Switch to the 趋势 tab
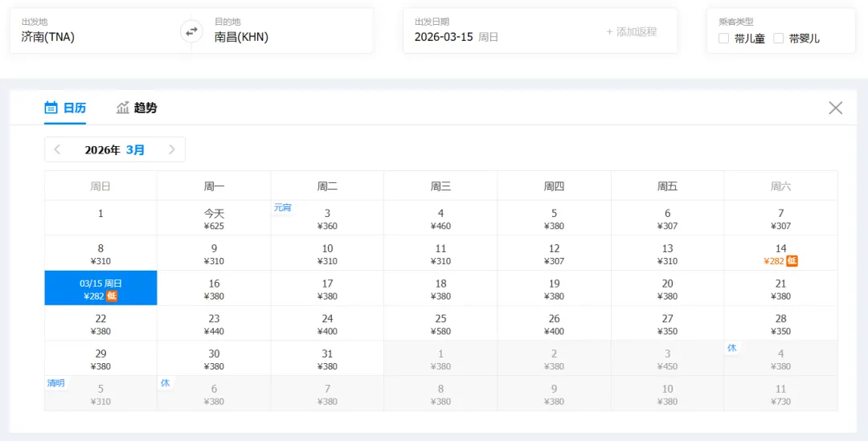This screenshot has width=868, height=441. tap(137, 108)
